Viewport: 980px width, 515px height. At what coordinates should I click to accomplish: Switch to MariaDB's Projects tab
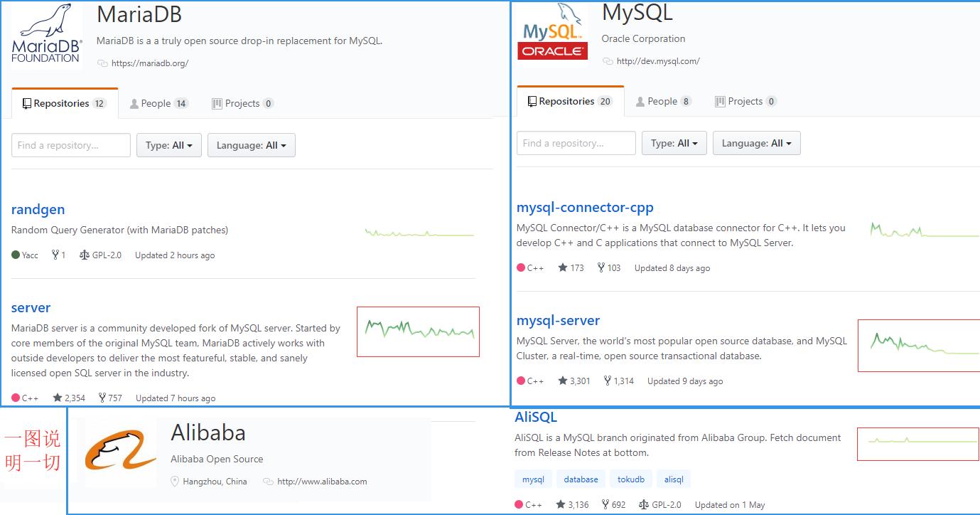coord(242,103)
